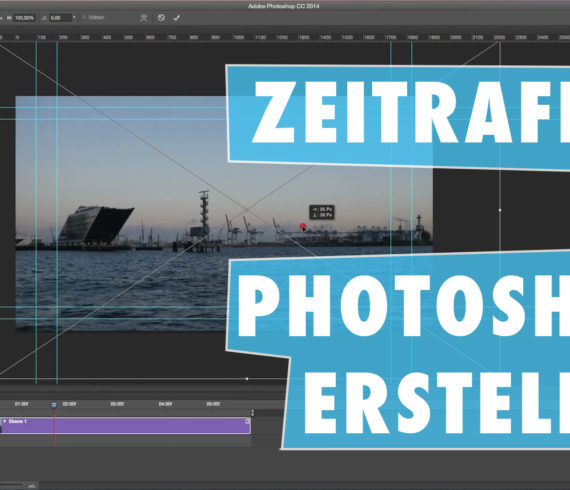This screenshot has height=490, width=570.
Task: Click the timeline ruler at 01:00f
Action: pos(21,404)
